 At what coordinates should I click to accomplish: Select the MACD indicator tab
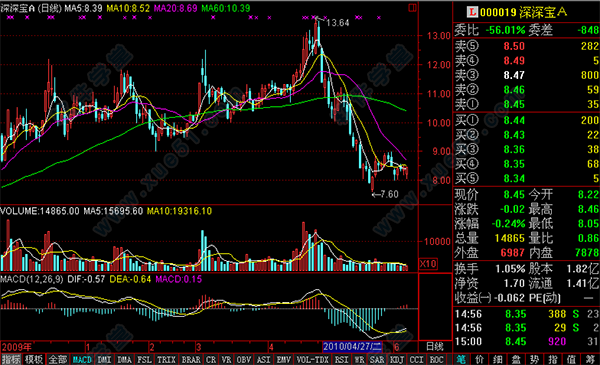click(82, 360)
